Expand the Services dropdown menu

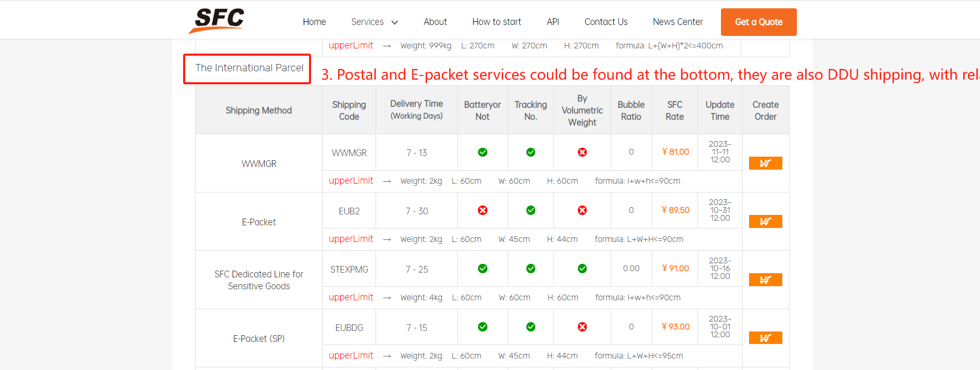click(375, 22)
